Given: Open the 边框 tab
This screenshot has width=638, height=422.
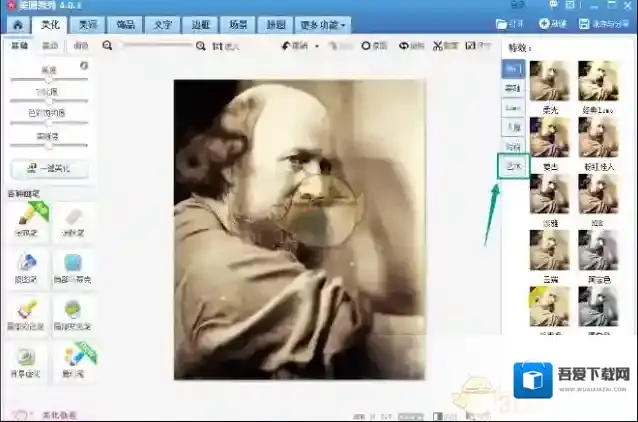Looking at the screenshot, I should tap(201, 25).
